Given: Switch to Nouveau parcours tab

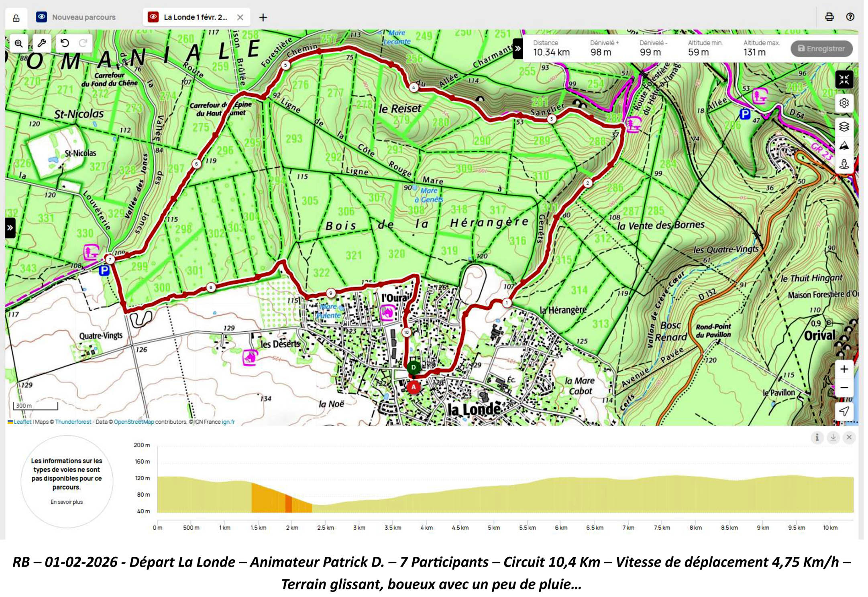Looking at the screenshot, I should (x=84, y=17).
